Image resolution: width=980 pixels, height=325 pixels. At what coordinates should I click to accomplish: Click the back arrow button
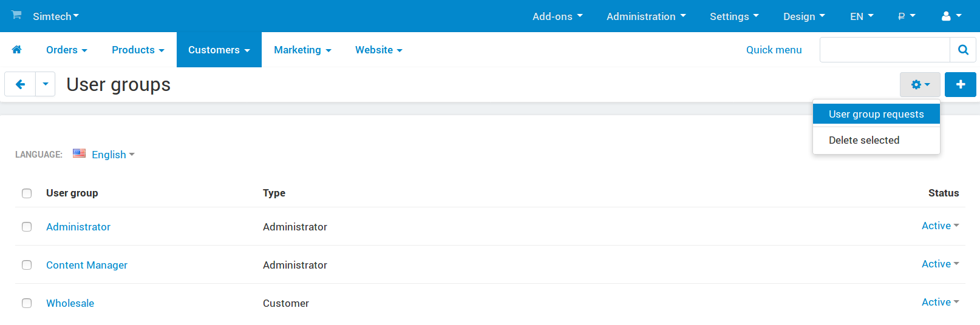(20, 84)
